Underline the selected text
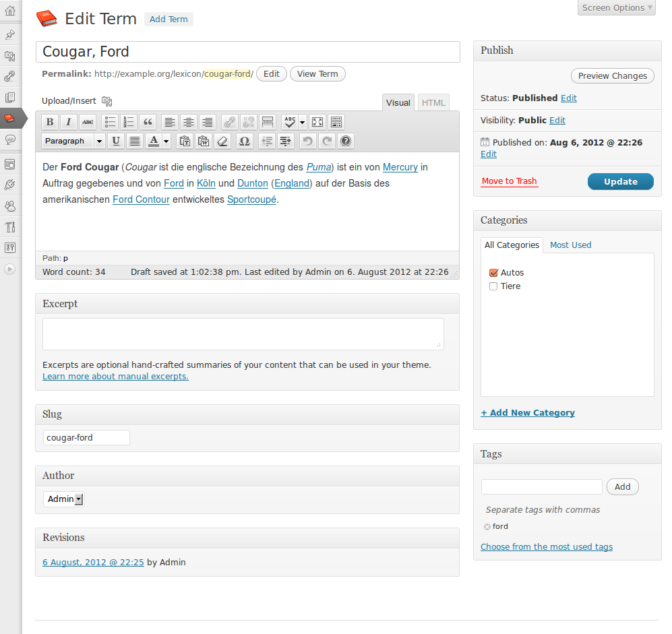The image size is (672, 634). [116, 141]
